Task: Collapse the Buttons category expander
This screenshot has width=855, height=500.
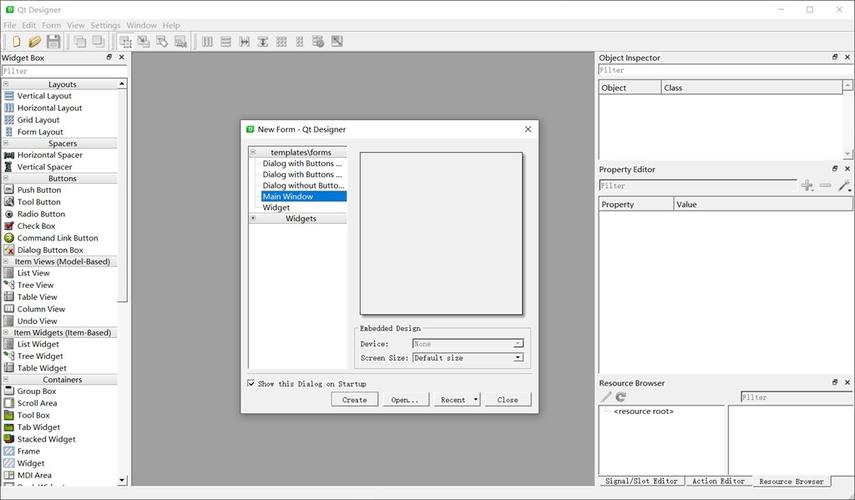Action: coord(5,178)
